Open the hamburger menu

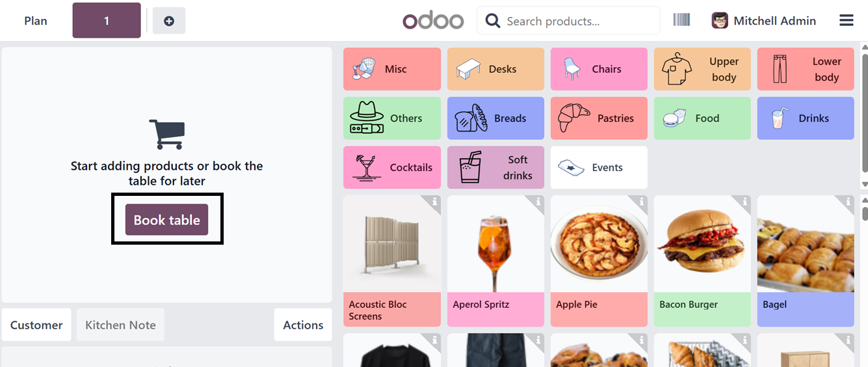(846, 21)
